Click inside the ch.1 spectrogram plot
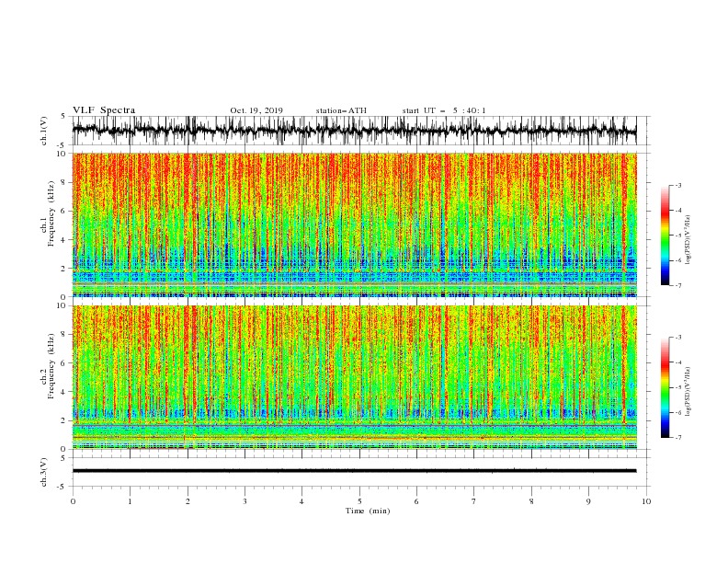This screenshot has height=563, width=728. coord(354,224)
